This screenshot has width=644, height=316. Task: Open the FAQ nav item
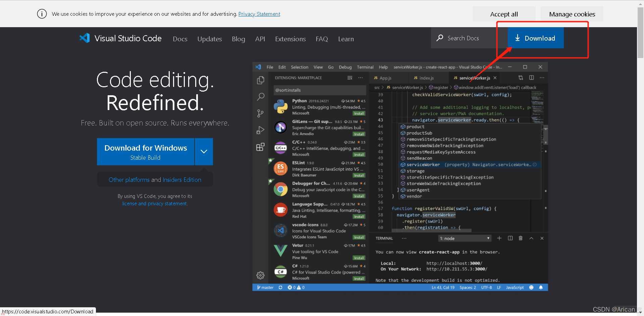[322, 39]
